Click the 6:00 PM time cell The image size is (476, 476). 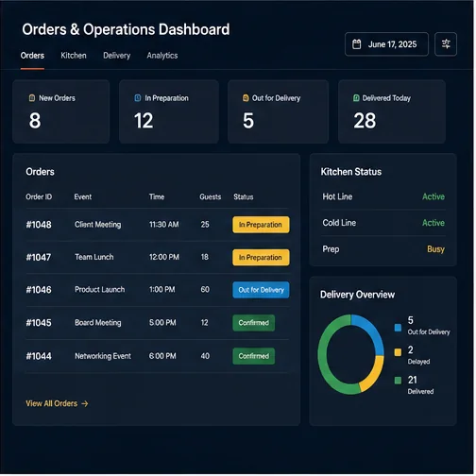point(163,357)
